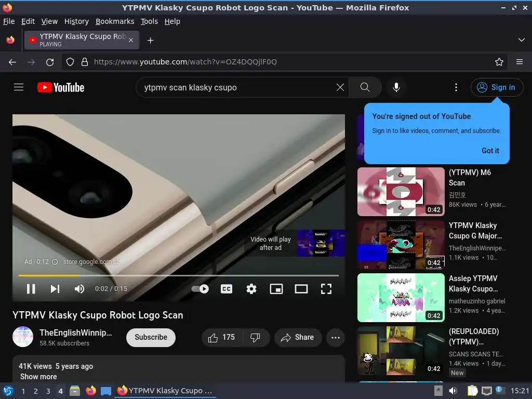Dislike the video with thumbs down

[x=255, y=337]
